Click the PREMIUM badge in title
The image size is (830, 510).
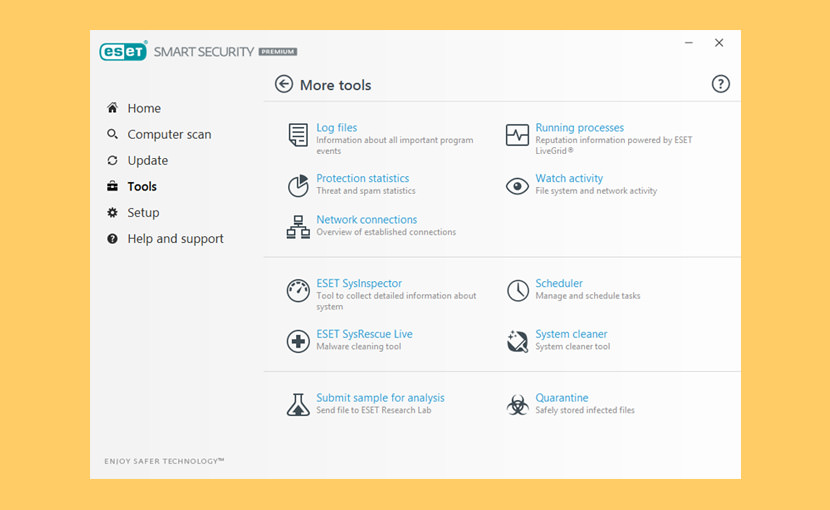(278, 51)
